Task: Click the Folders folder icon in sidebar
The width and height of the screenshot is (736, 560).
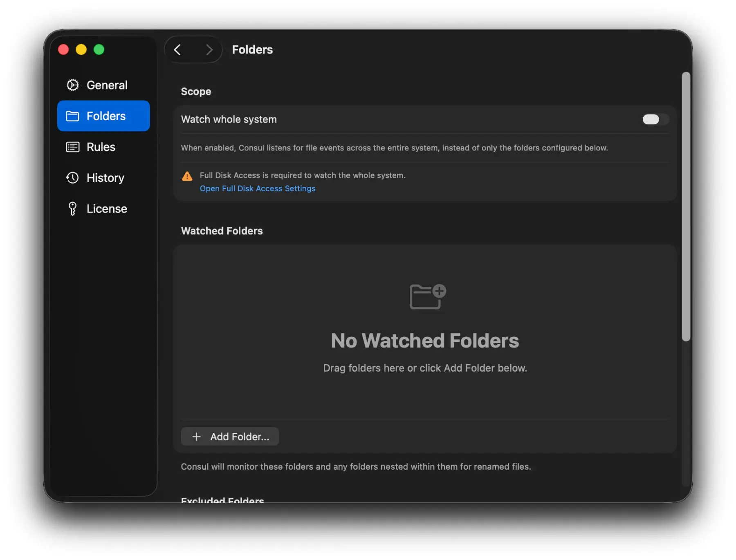Action: 72,116
